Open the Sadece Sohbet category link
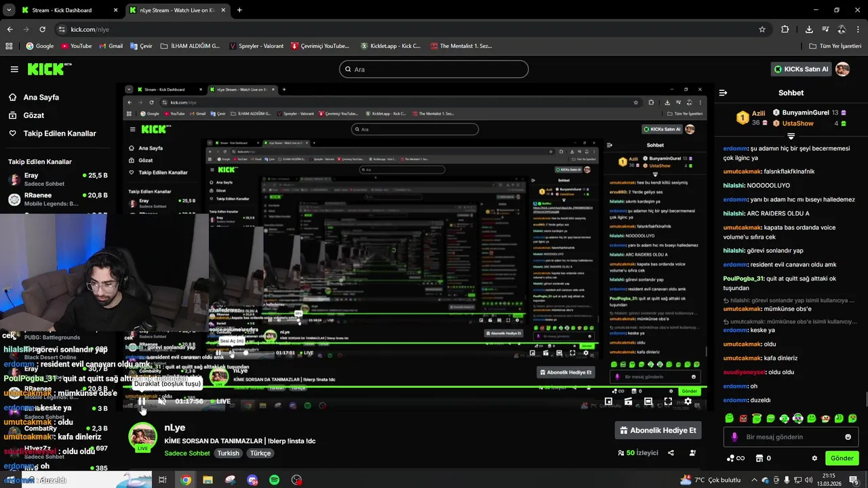The width and height of the screenshot is (868, 488). (x=187, y=453)
